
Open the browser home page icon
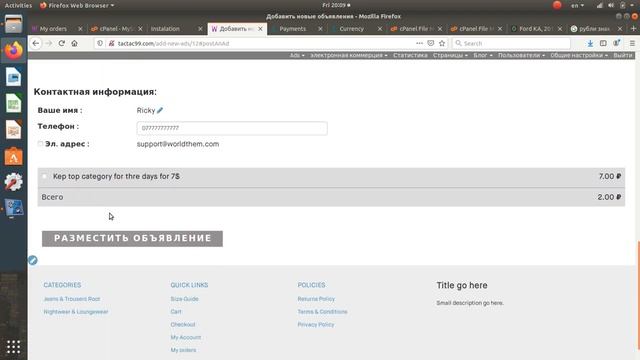[x=74, y=43]
